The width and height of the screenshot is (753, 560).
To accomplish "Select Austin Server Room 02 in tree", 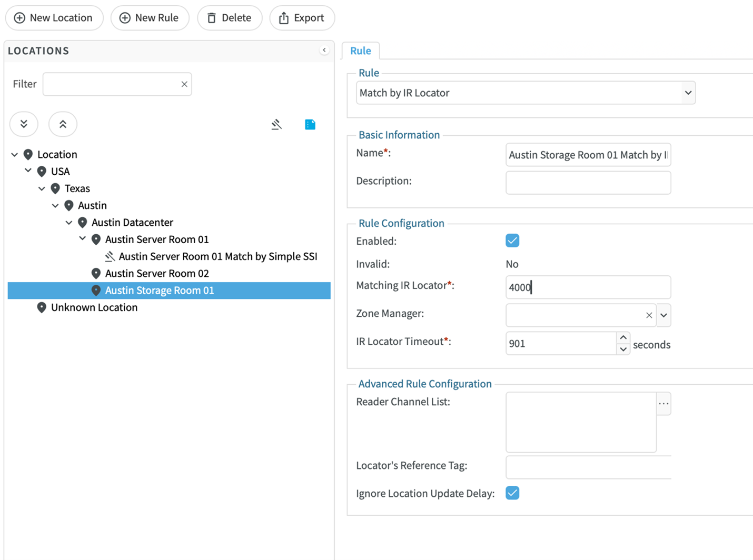I will 156,273.
